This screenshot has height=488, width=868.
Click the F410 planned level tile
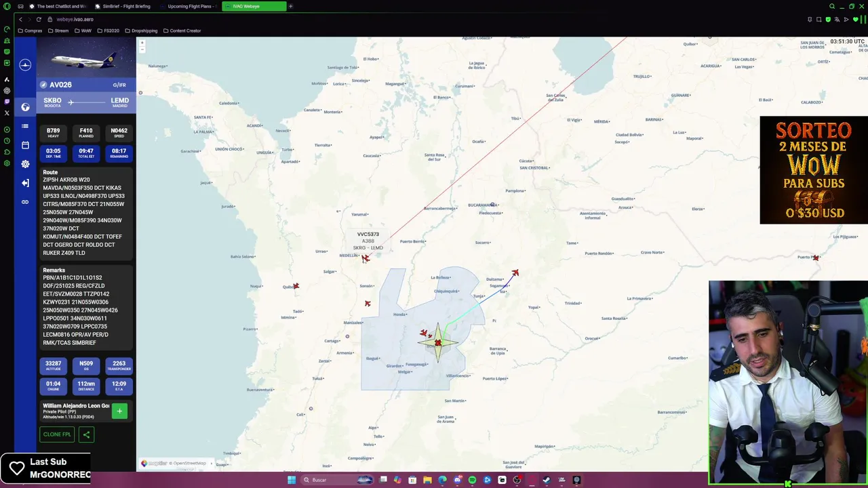(x=86, y=132)
